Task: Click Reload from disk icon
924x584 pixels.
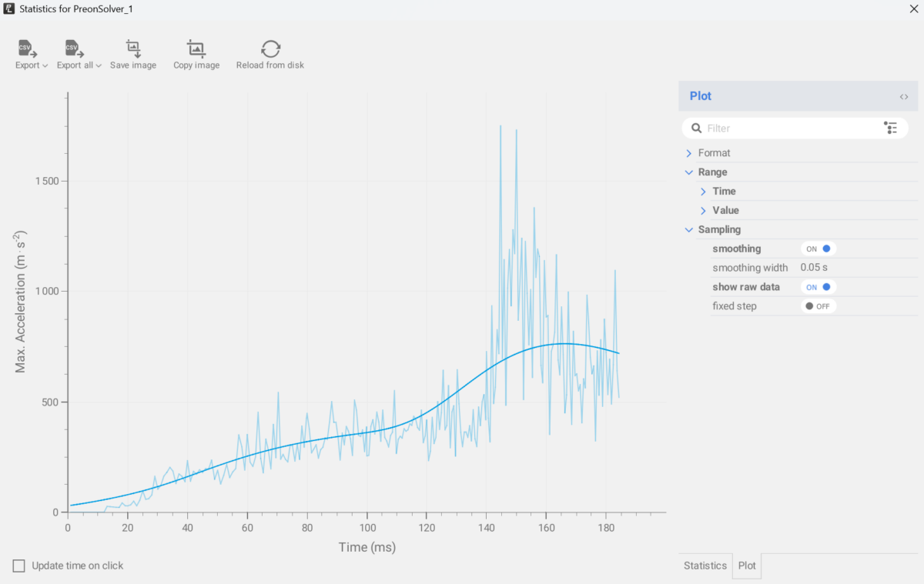Action: click(270, 48)
